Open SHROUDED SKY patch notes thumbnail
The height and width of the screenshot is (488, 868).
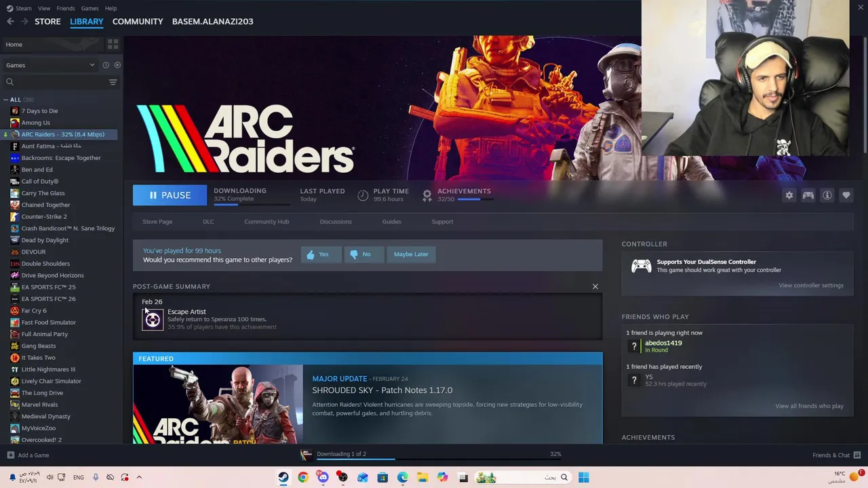coord(218,405)
